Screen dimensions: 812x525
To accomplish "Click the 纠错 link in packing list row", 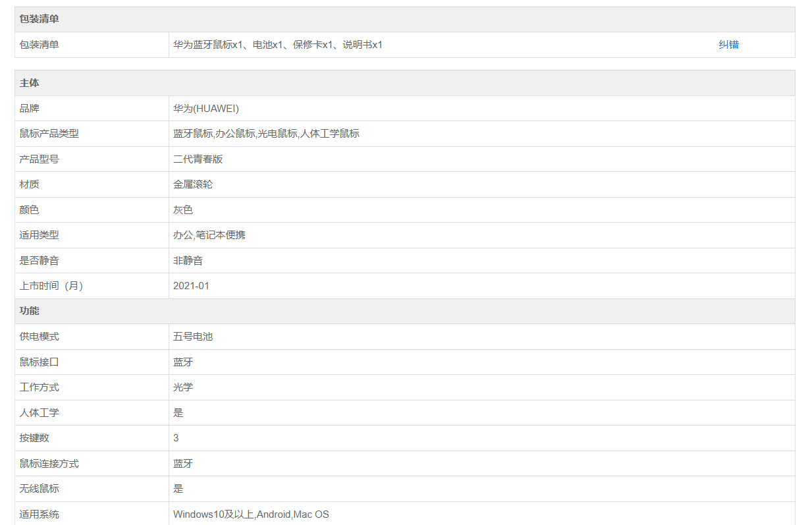I will pos(728,45).
